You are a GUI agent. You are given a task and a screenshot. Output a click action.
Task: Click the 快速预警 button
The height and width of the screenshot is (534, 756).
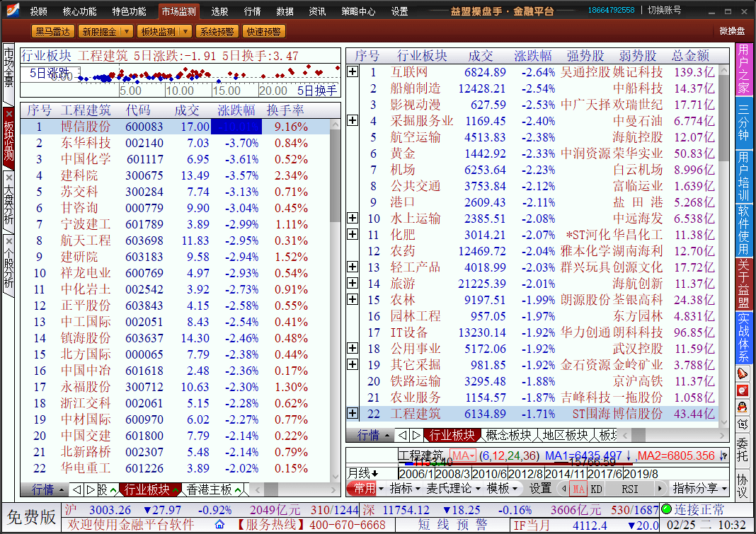(263, 31)
